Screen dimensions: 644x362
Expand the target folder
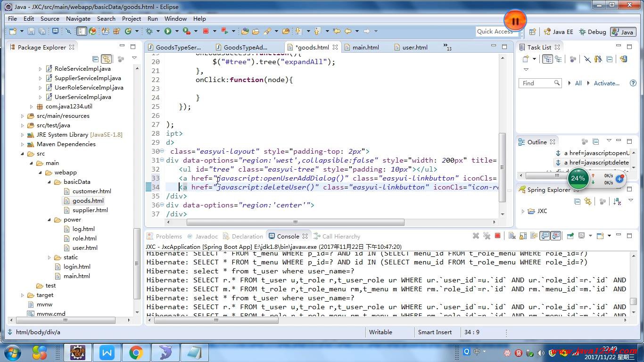tap(23, 295)
